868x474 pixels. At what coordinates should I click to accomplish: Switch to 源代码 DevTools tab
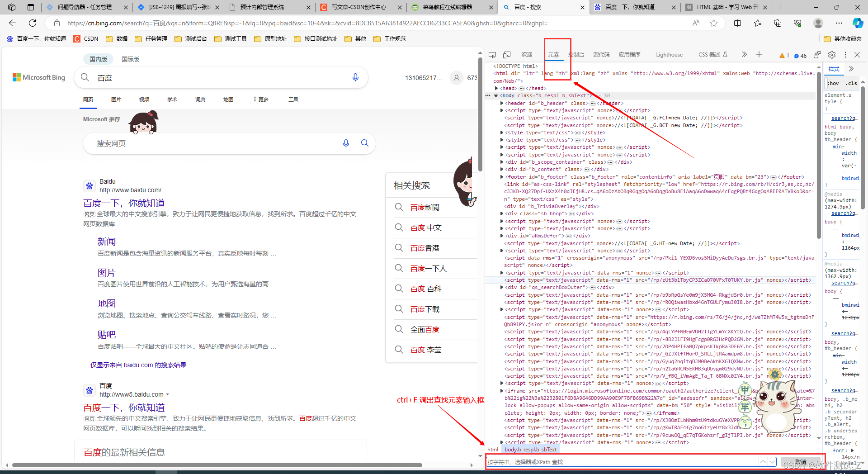tap(601, 55)
